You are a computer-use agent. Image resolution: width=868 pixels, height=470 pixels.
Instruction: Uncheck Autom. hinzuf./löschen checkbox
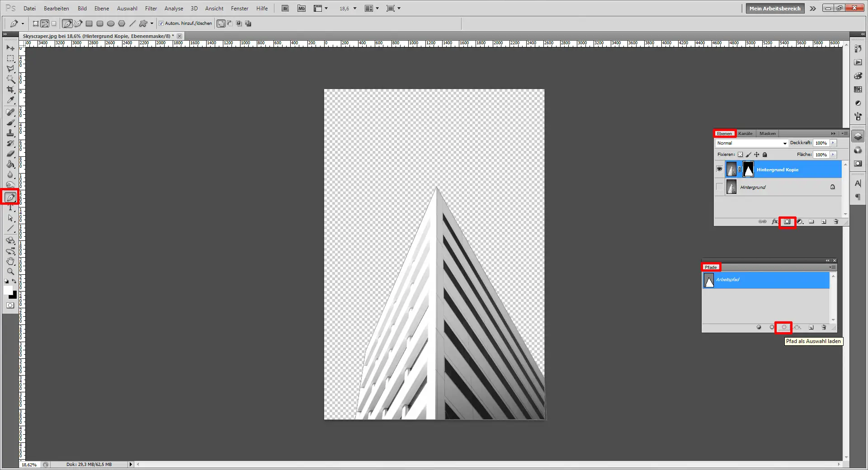(x=161, y=23)
